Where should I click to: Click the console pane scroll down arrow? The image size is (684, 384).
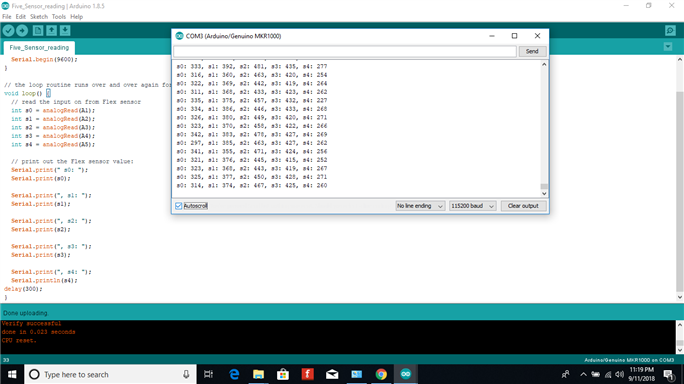(679, 350)
